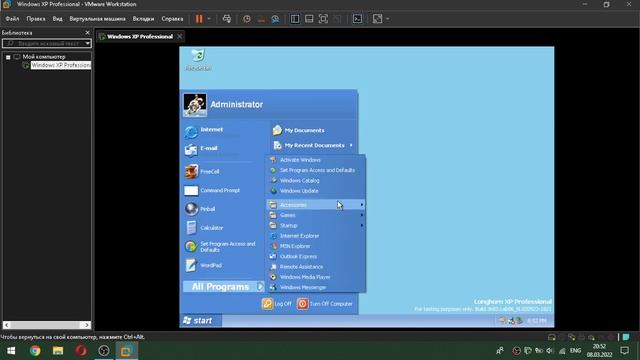Open the Файл menu

[12, 19]
